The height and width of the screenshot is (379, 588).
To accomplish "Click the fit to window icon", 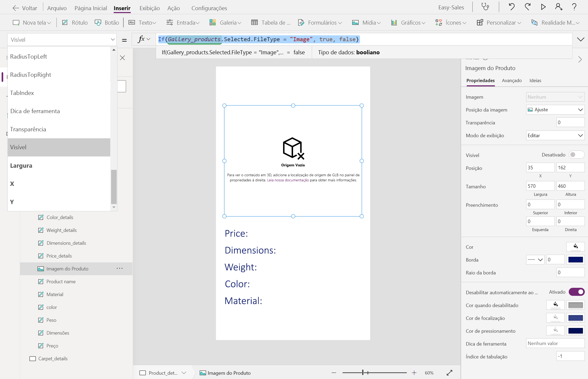I will click(449, 373).
